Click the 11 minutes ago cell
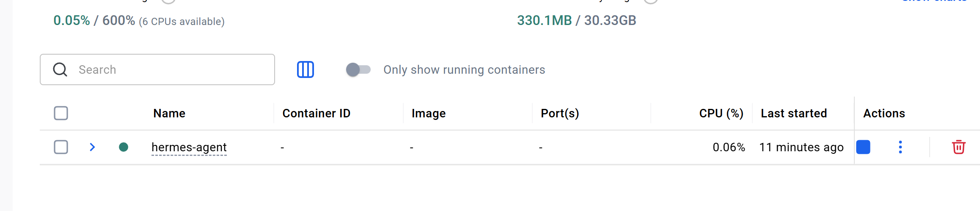This screenshot has height=211, width=980. (801, 147)
